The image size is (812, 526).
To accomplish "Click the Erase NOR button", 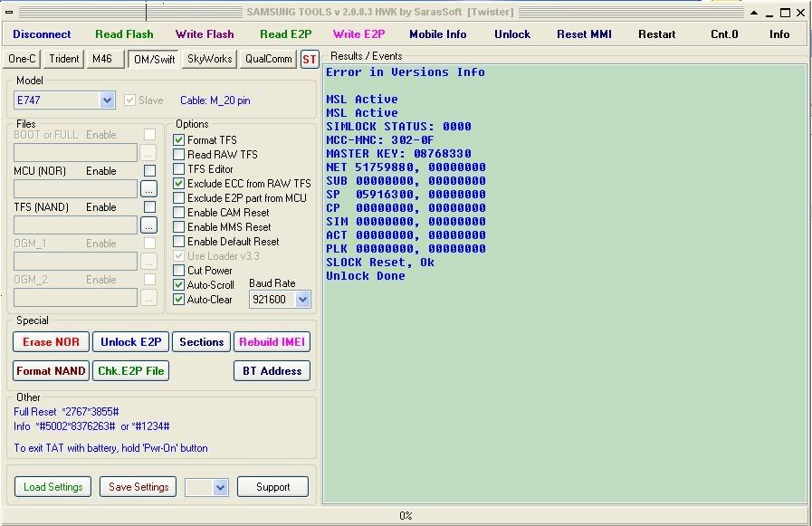I will click(x=51, y=341).
